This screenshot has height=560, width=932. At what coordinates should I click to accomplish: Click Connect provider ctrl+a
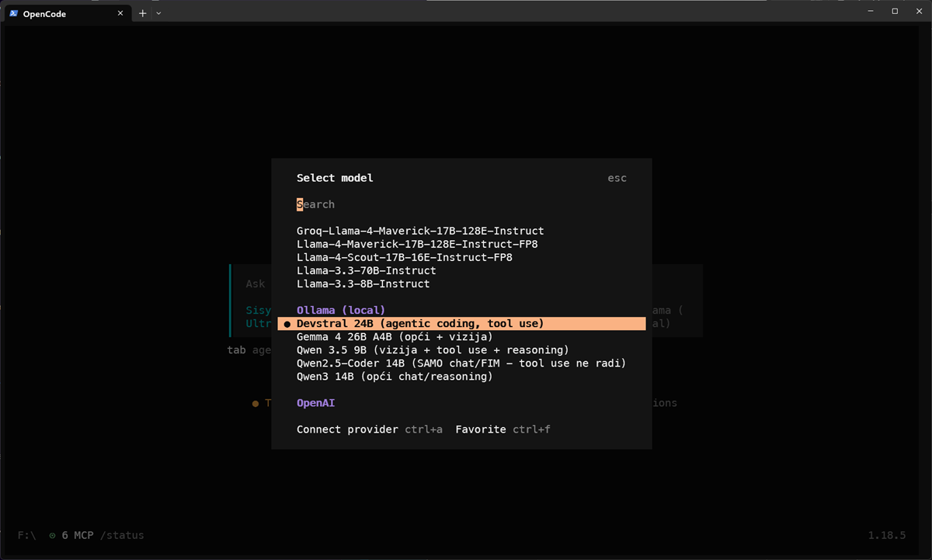(370, 430)
